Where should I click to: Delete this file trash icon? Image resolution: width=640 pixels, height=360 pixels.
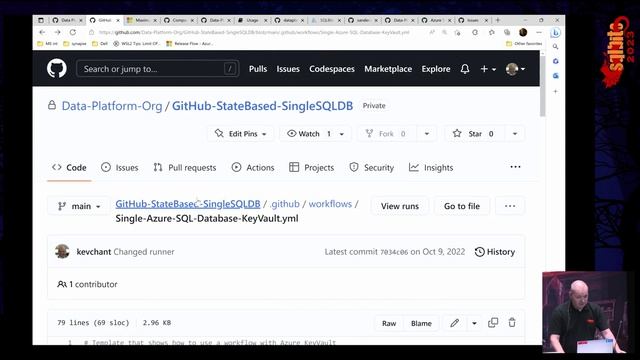(512, 323)
